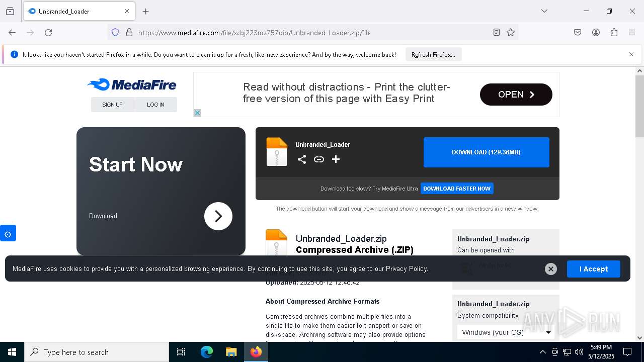Close the ad with X marker
Image resolution: width=644 pixels, height=362 pixels.
click(x=197, y=113)
